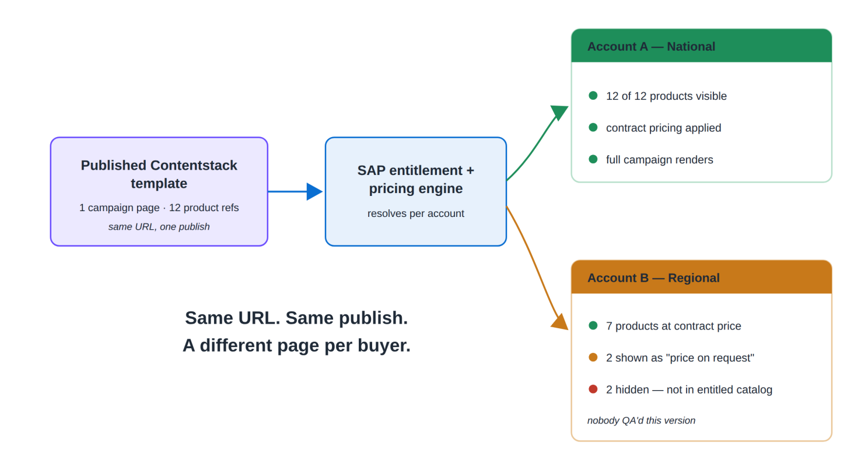Click green dot beside 'full campaign renders'

coord(593,159)
